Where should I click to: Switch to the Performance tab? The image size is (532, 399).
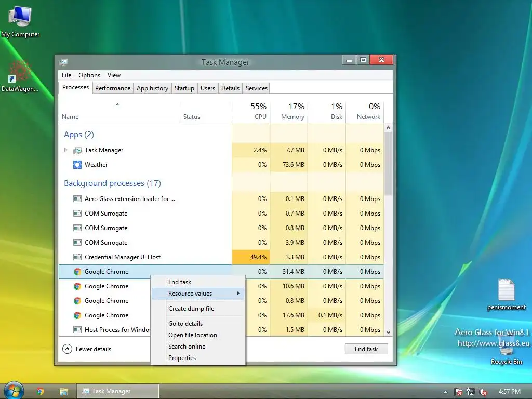(x=113, y=88)
